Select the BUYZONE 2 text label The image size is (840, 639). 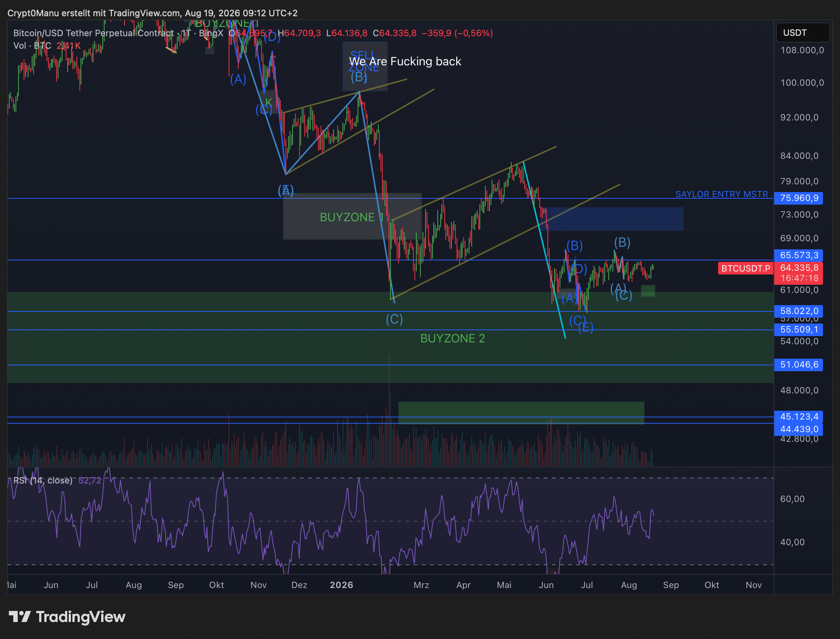pyautogui.click(x=453, y=338)
